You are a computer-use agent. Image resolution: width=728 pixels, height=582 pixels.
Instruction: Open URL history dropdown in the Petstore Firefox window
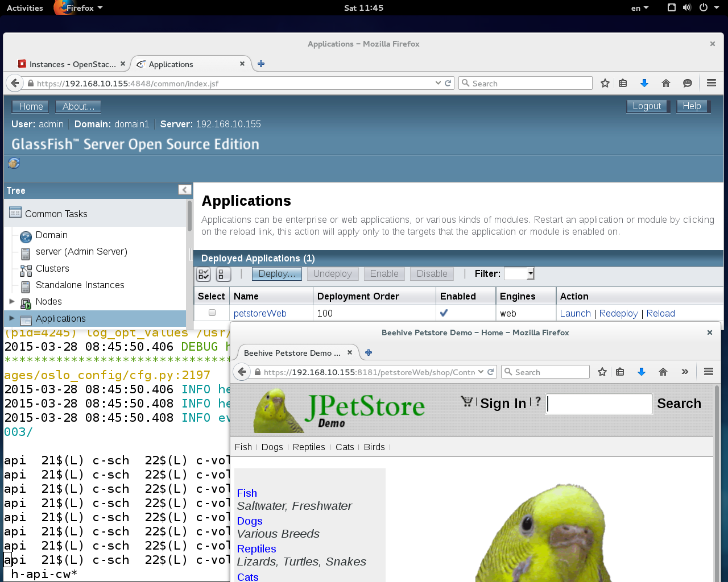[481, 372]
